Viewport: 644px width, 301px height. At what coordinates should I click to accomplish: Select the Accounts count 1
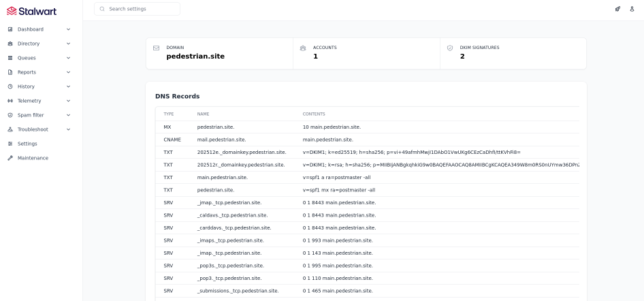click(x=315, y=57)
